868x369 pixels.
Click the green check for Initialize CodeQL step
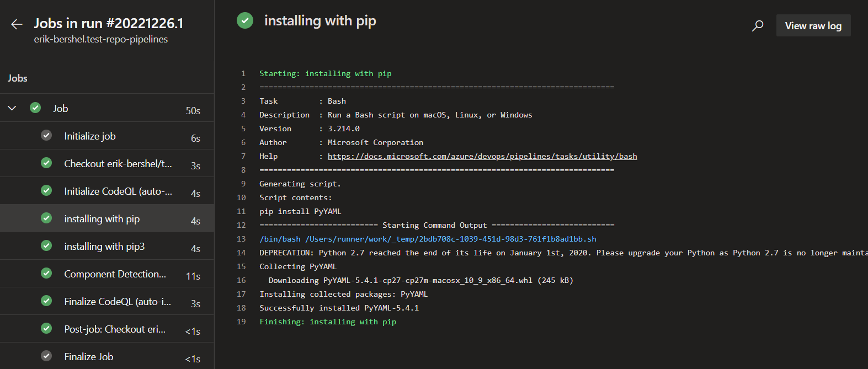click(46, 190)
